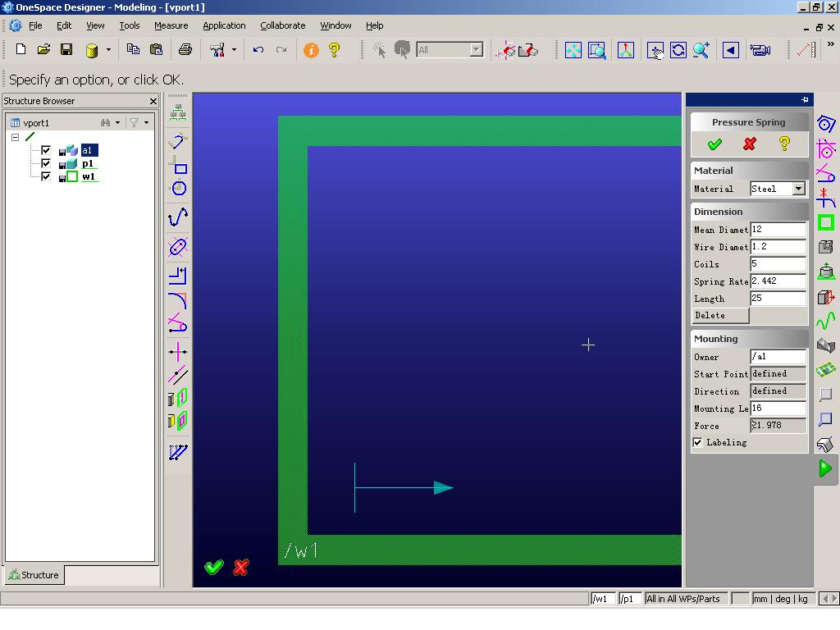Viewport: 840px width, 630px height.
Task: Click the Save disk icon
Action: click(66, 50)
